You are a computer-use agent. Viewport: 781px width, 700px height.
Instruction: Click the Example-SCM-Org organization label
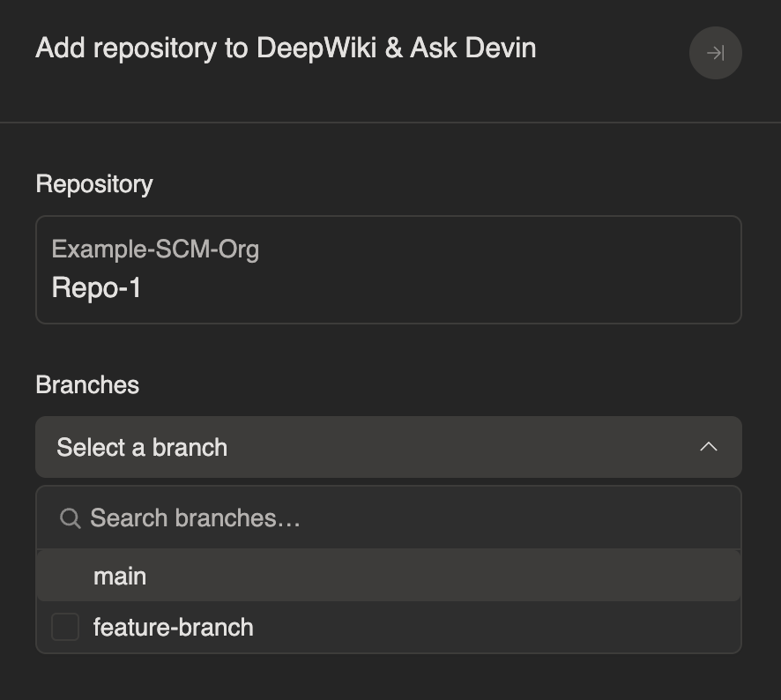[x=155, y=249]
